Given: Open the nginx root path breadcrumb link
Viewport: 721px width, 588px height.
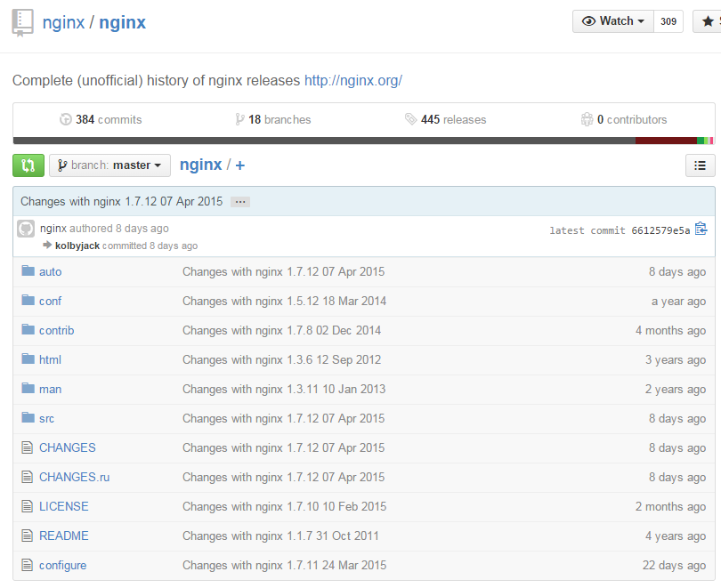Looking at the screenshot, I should (x=200, y=165).
